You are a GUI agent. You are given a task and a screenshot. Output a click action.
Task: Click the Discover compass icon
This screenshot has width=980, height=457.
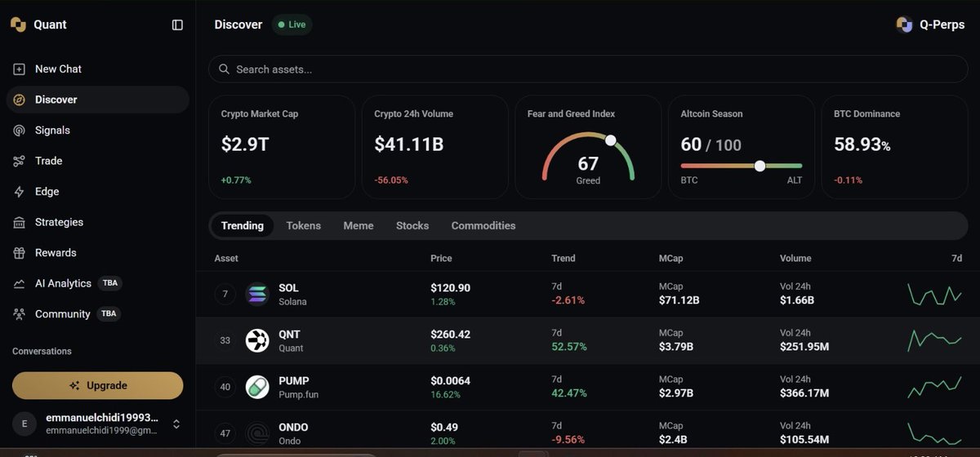(x=19, y=100)
